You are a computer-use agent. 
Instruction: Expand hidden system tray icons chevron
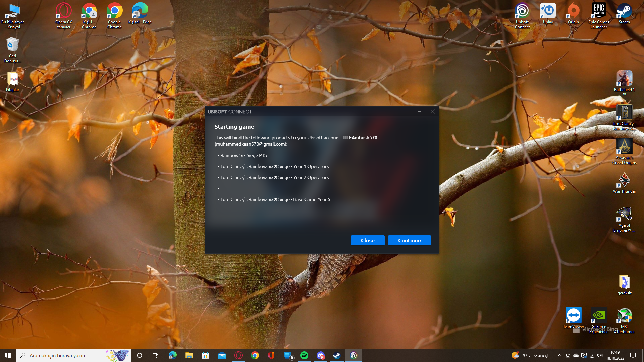tap(559, 355)
